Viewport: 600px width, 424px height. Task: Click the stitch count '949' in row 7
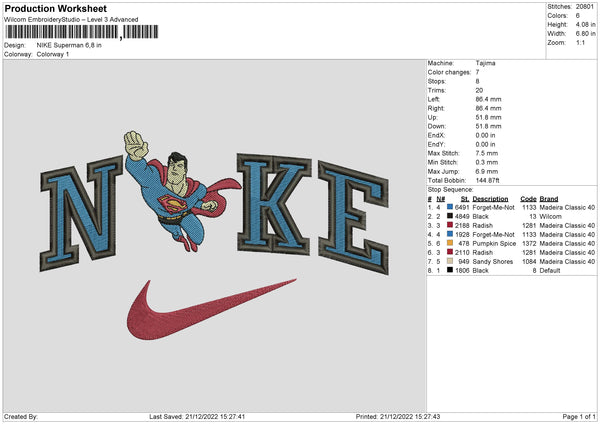[x=463, y=261]
